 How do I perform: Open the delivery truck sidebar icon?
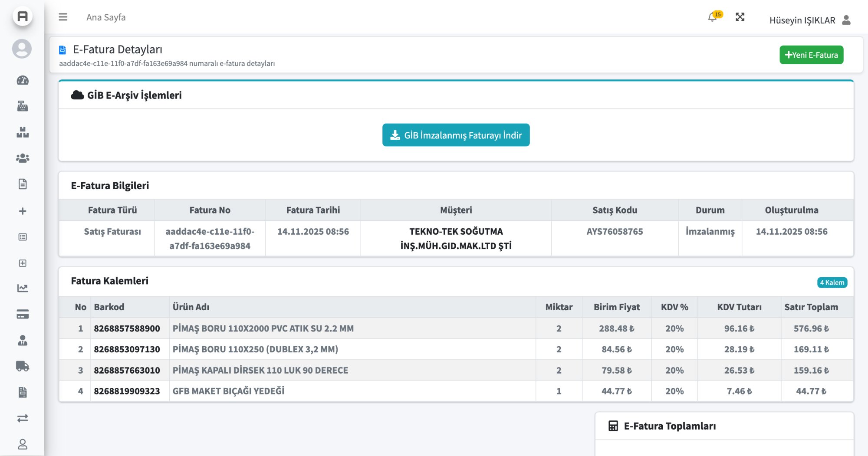pos(23,366)
